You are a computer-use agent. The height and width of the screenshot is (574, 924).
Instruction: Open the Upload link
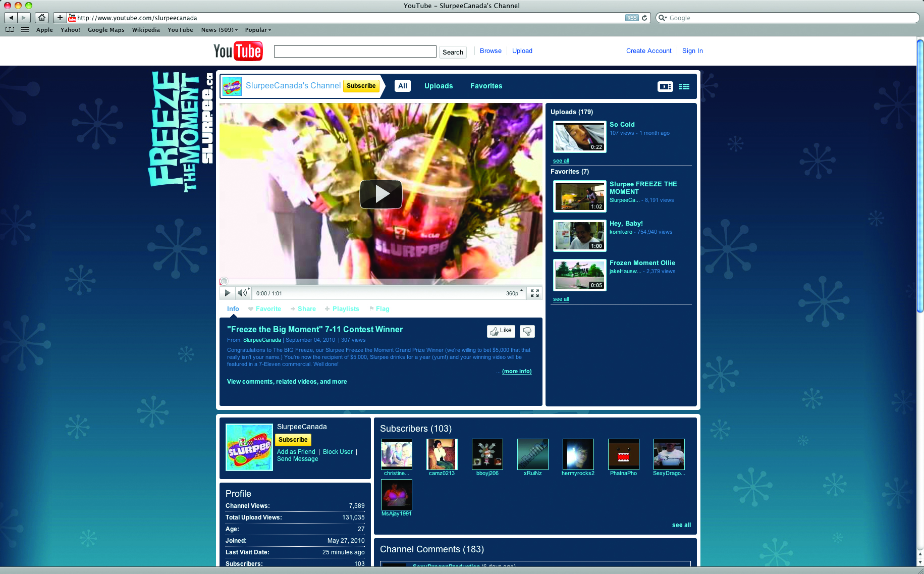[522, 51]
